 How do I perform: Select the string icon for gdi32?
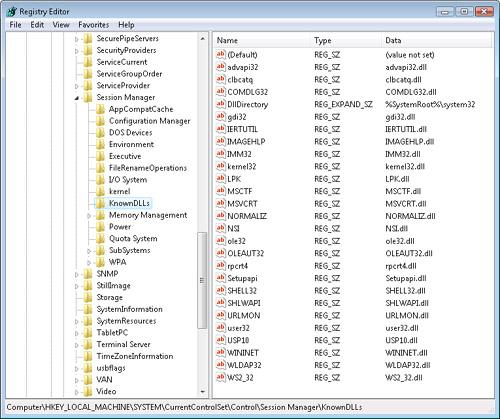click(220, 116)
